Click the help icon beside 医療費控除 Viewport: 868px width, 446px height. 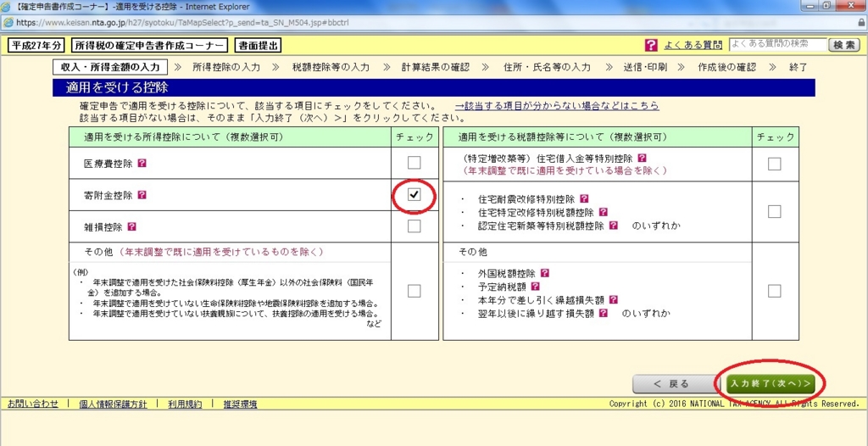[x=142, y=164]
